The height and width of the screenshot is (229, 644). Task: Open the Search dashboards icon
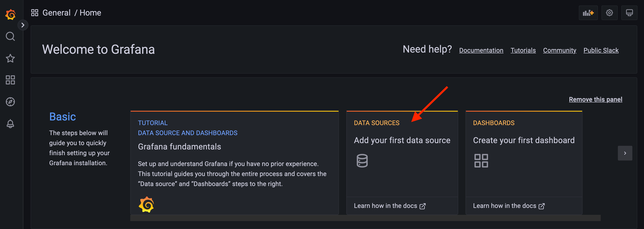tap(10, 37)
